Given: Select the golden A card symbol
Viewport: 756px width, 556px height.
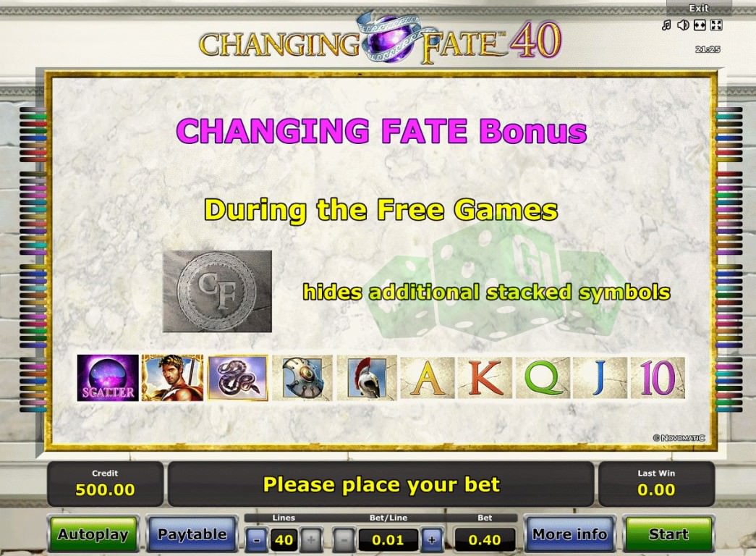Looking at the screenshot, I should point(427,378).
